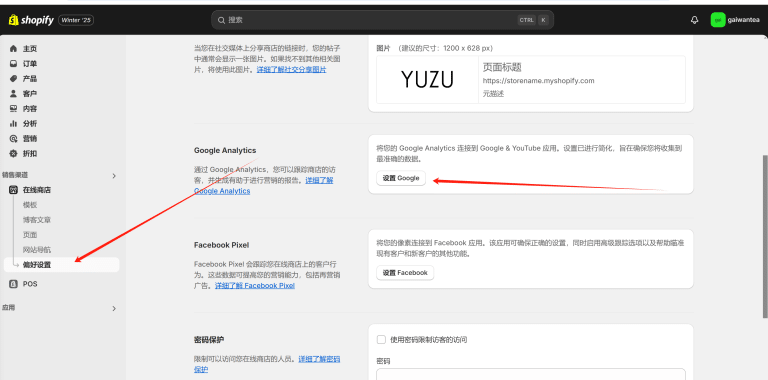
Task: Click the 产品 tag icon
Action: pyautogui.click(x=13, y=79)
